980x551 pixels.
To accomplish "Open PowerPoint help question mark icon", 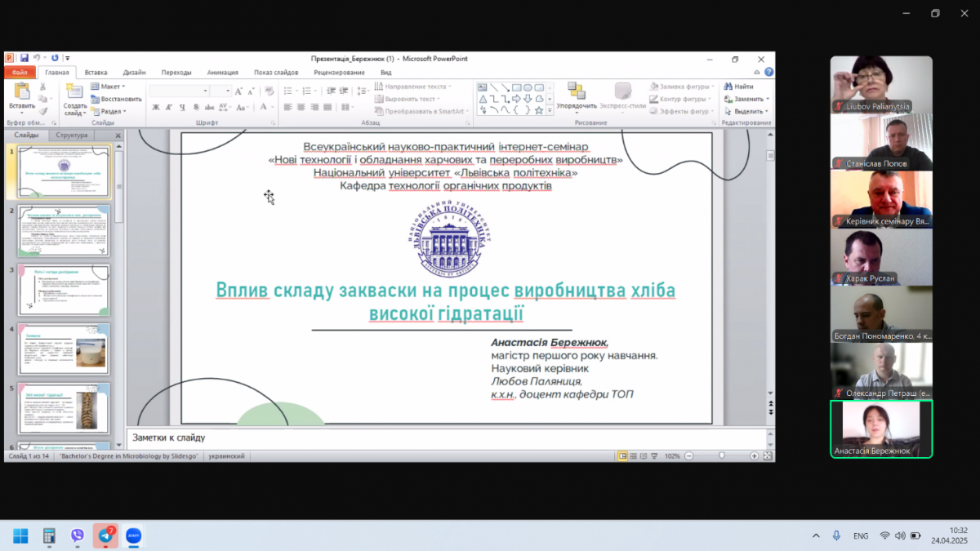I will coord(768,72).
